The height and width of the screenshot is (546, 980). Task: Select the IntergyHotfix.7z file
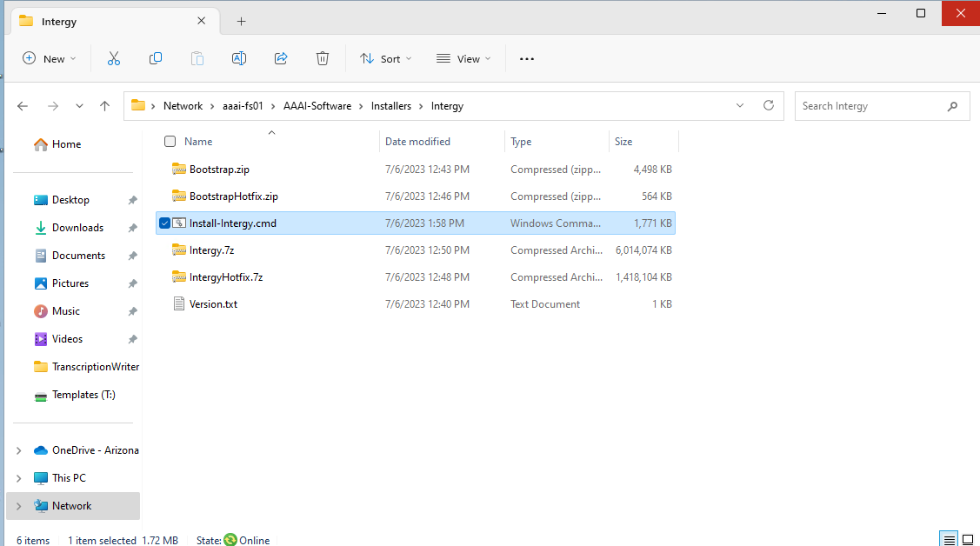[225, 277]
